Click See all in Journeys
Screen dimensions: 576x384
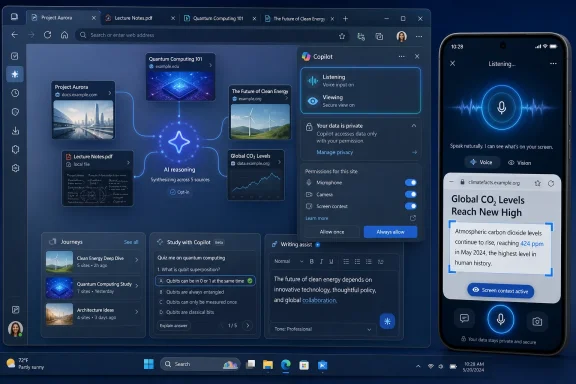point(131,242)
